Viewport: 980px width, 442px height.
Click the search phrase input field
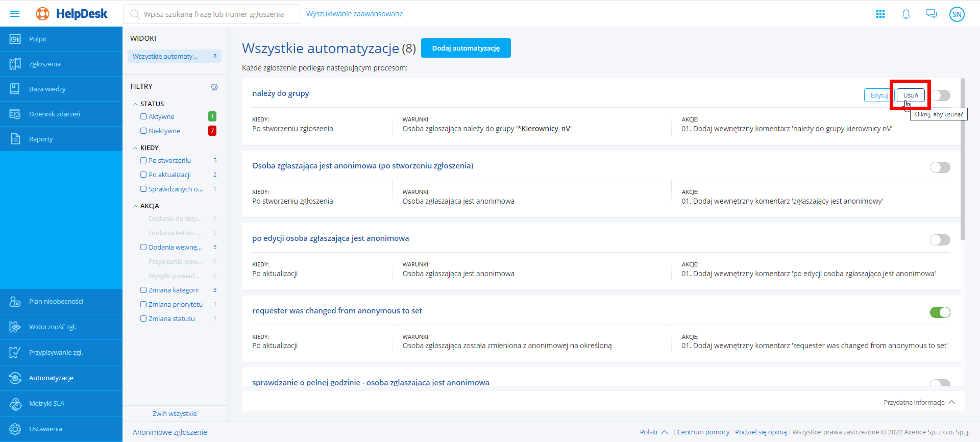click(213, 14)
